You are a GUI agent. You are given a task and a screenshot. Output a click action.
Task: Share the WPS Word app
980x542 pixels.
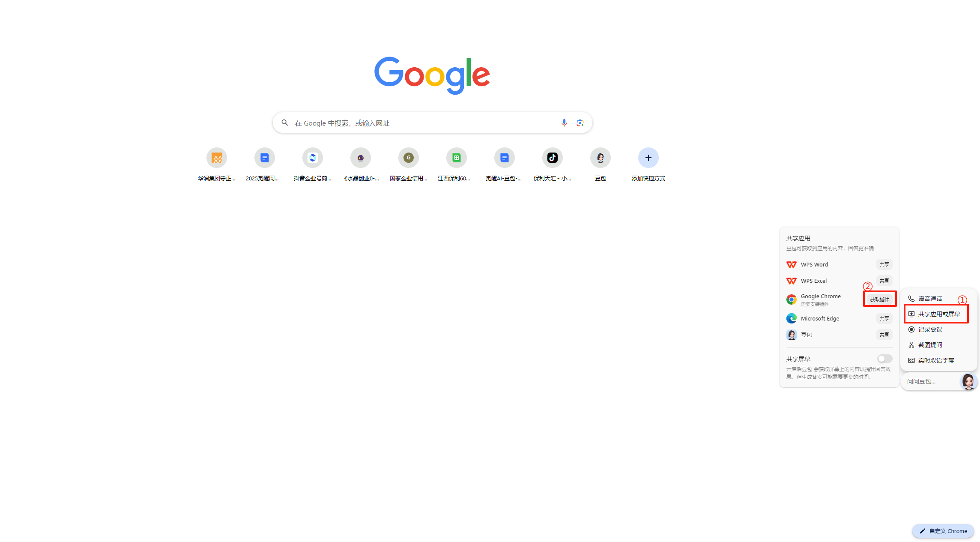coord(884,265)
